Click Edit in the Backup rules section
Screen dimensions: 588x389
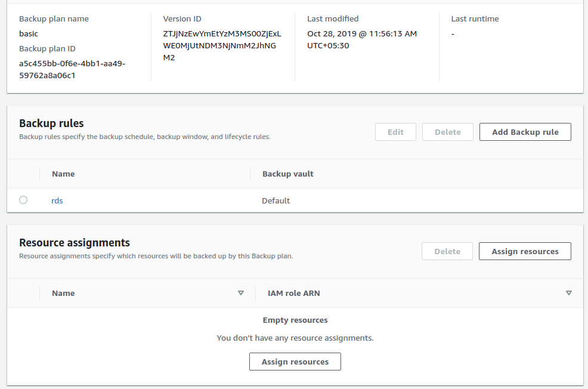tap(395, 132)
